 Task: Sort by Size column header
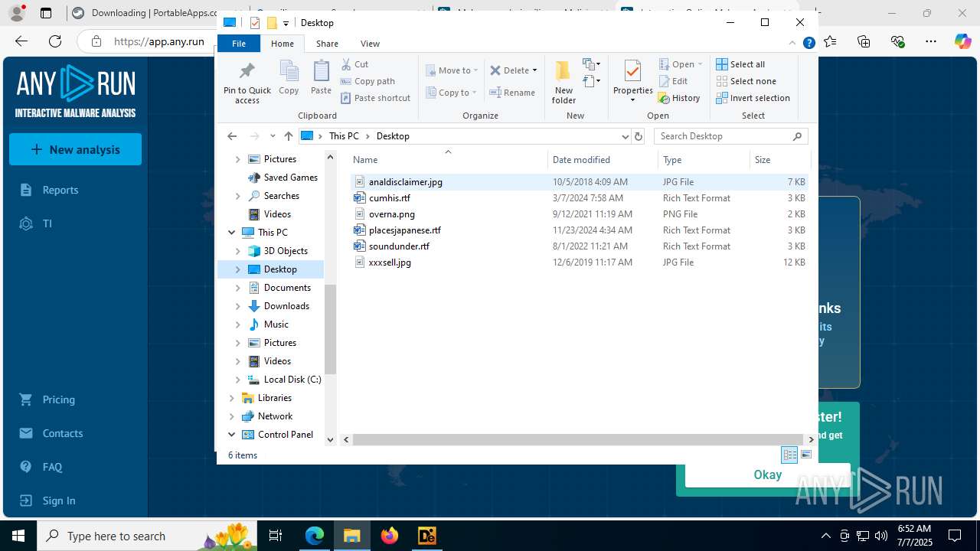[x=779, y=160]
